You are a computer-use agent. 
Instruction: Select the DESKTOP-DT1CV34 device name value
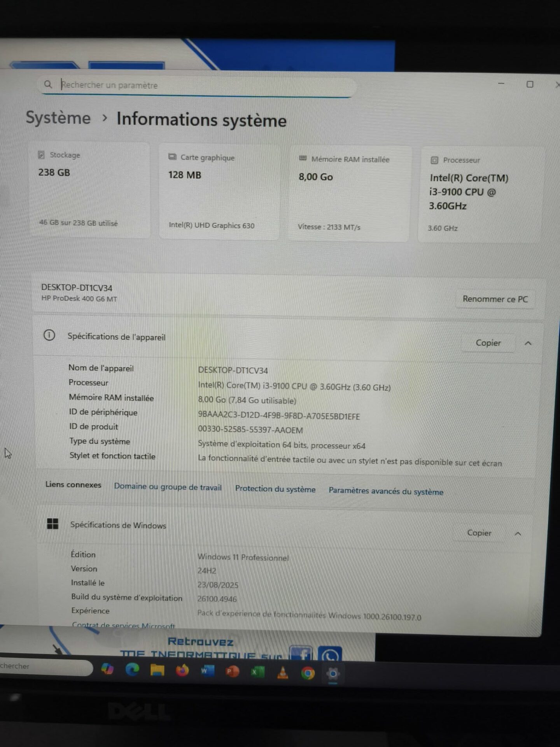[x=233, y=370]
